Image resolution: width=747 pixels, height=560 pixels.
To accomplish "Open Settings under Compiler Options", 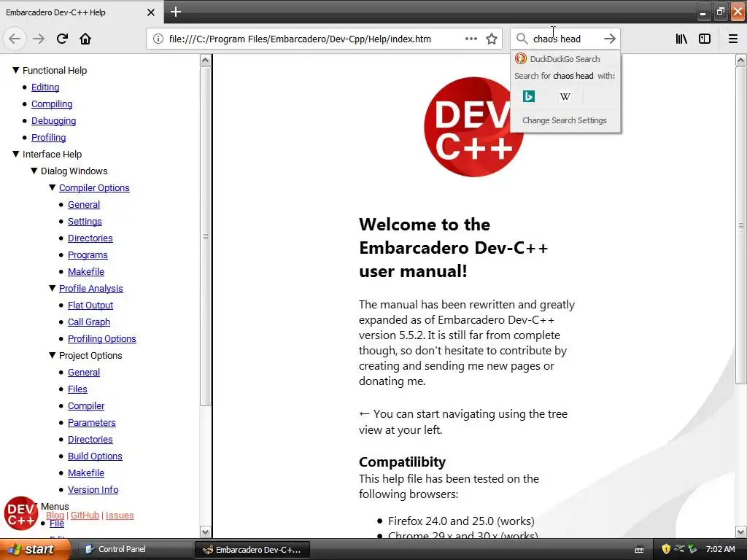I will pyautogui.click(x=85, y=221).
